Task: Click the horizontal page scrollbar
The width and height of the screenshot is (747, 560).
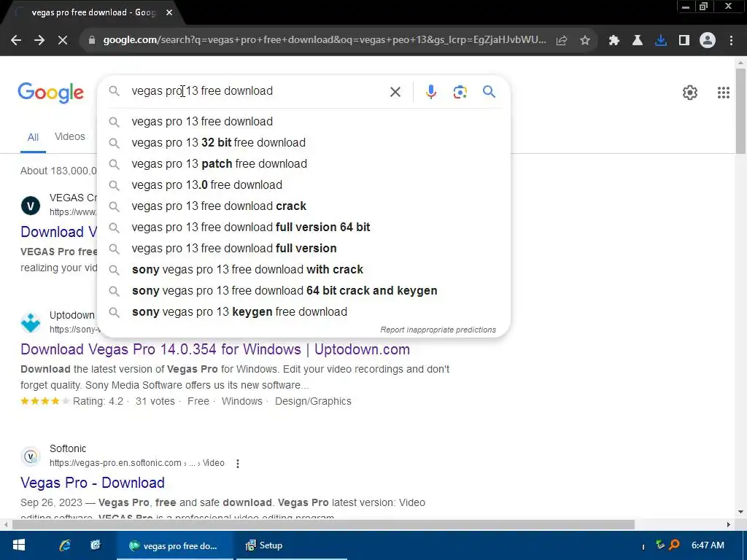Action: coord(323,525)
